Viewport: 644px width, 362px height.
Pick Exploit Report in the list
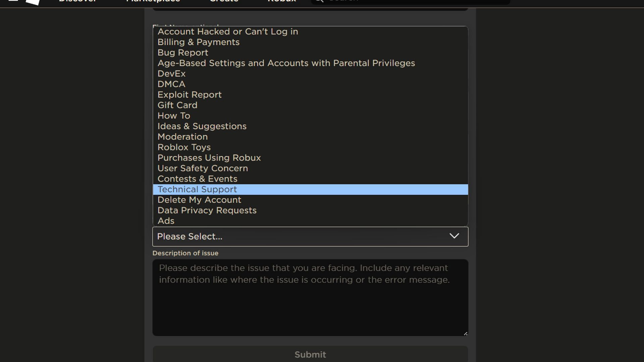click(310, 95)
